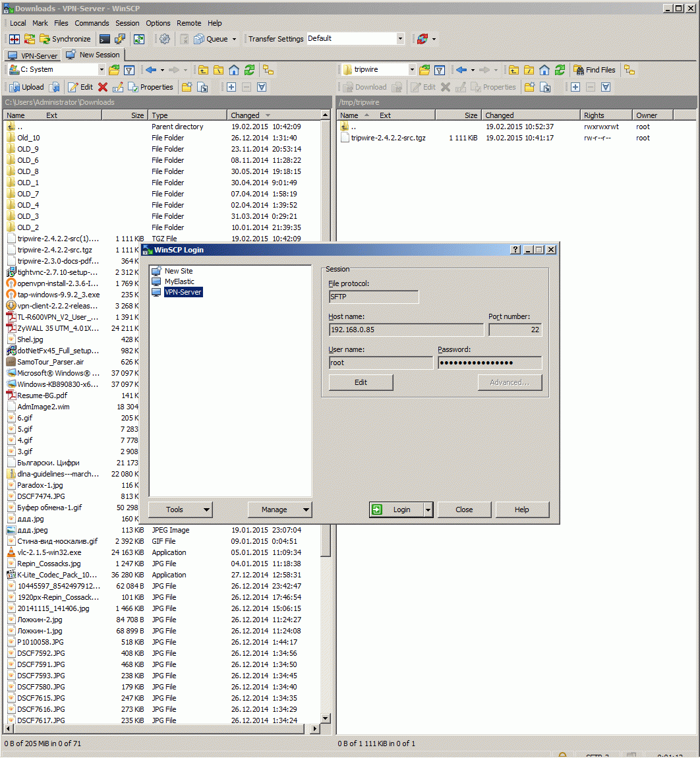Click remote panel Create new folder icon

530,87
